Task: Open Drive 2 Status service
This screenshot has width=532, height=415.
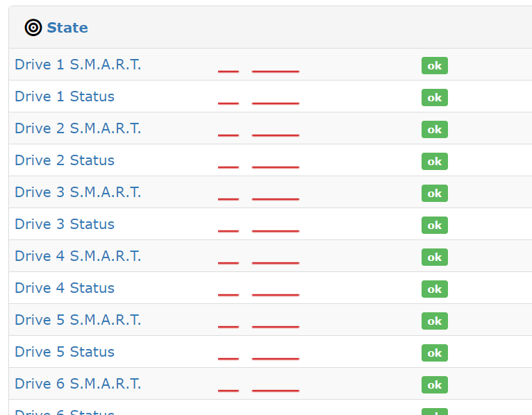Action: click(65, 160)
